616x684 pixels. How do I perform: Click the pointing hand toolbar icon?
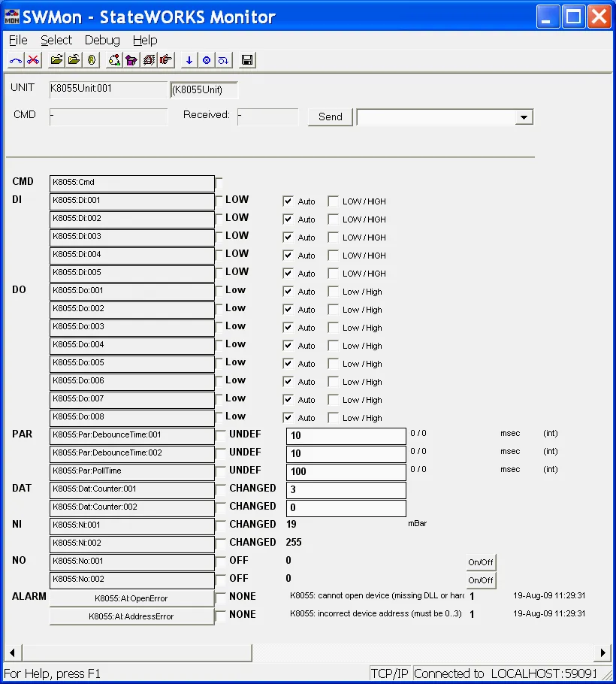(166, 60)
